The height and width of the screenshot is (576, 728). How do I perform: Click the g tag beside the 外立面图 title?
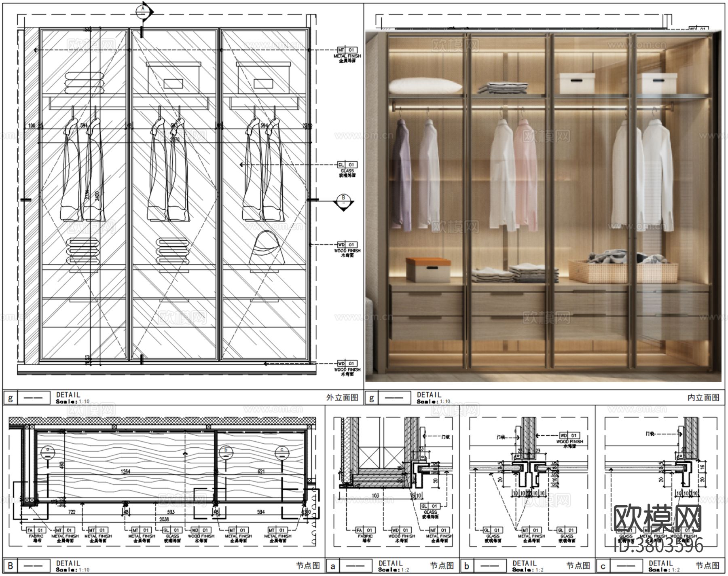10,398
